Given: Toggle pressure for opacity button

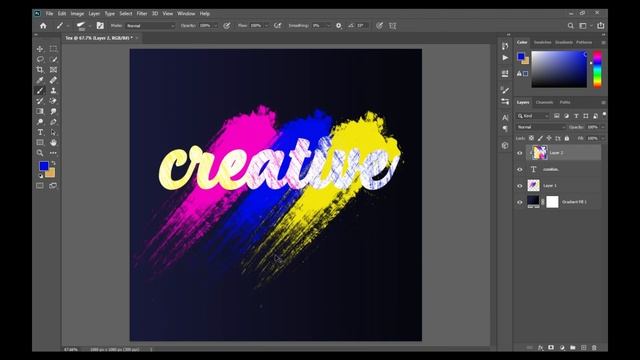Looking at the screenshot, I should 227,26.
